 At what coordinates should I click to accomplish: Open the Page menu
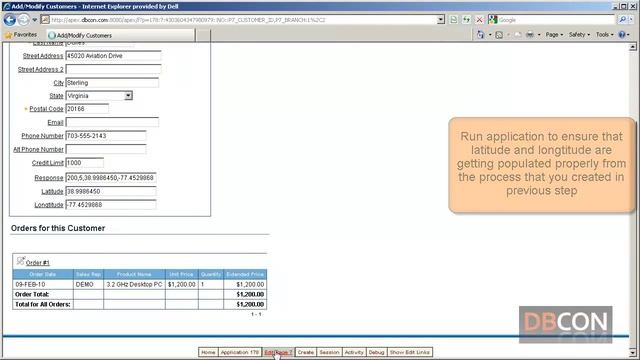[554, 35]
